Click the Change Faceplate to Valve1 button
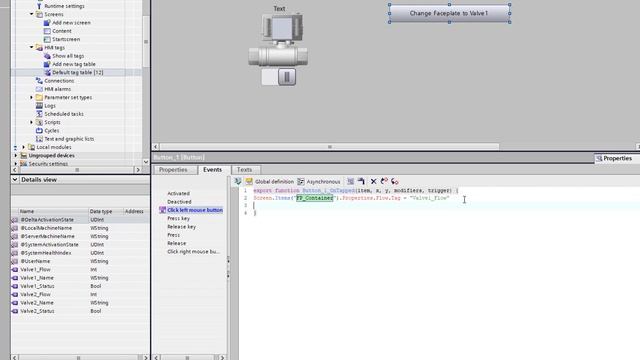The image size is (640, 360). pyautogui.click(x=449, y=13)
